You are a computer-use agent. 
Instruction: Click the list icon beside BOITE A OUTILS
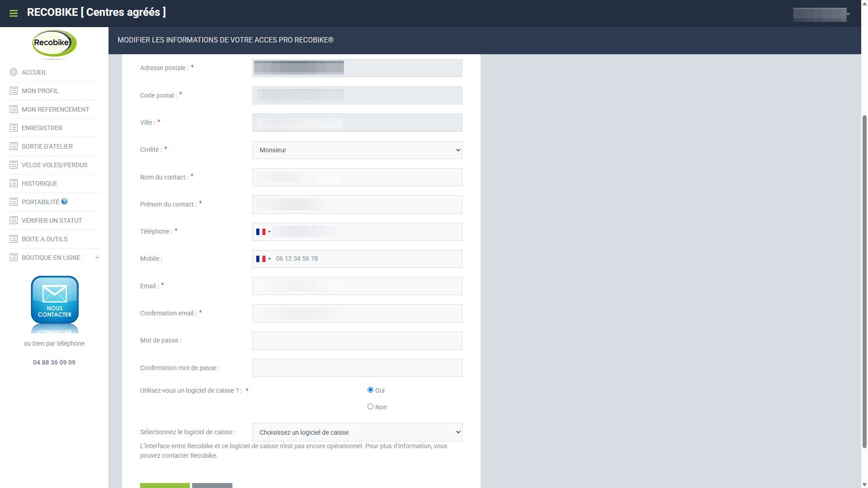coord(14,239)
